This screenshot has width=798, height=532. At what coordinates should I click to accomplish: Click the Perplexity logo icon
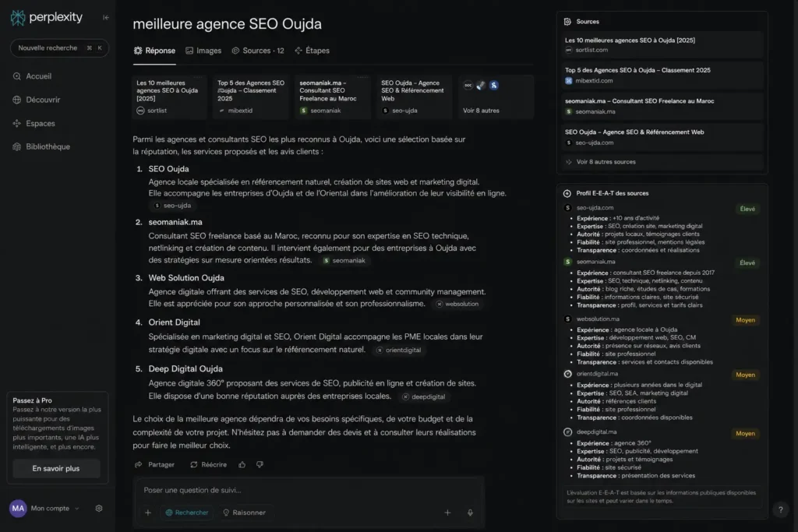point(18,18)
